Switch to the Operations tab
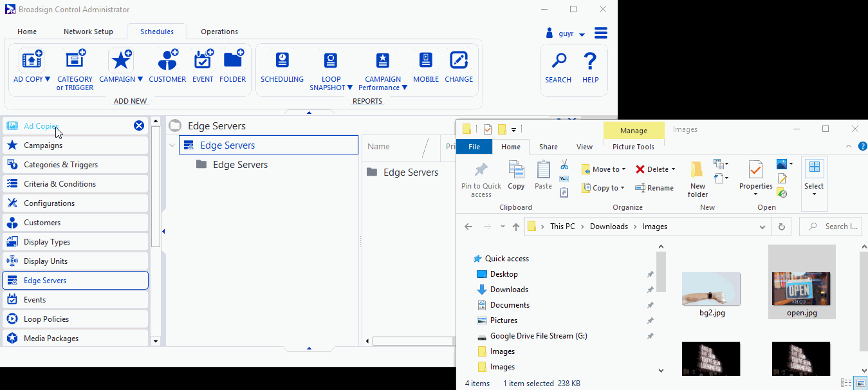This screenshot has width=868, height=390. click(x=219, y=32)
